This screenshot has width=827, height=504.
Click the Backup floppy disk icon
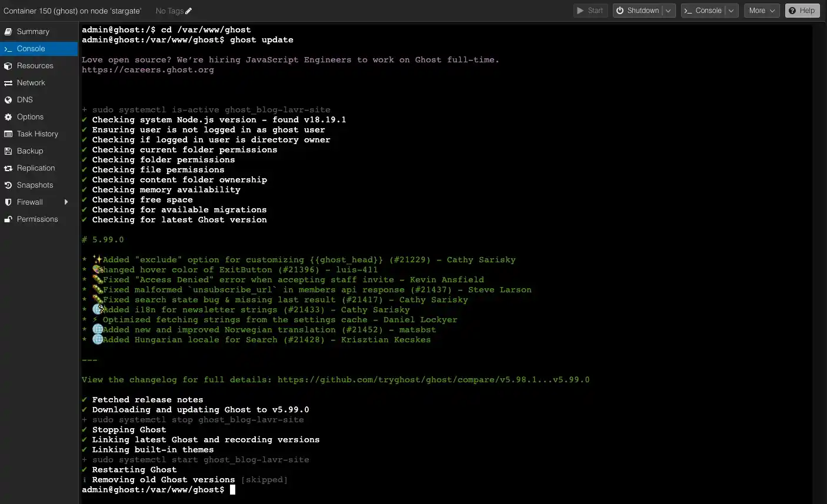click(8, 151)
